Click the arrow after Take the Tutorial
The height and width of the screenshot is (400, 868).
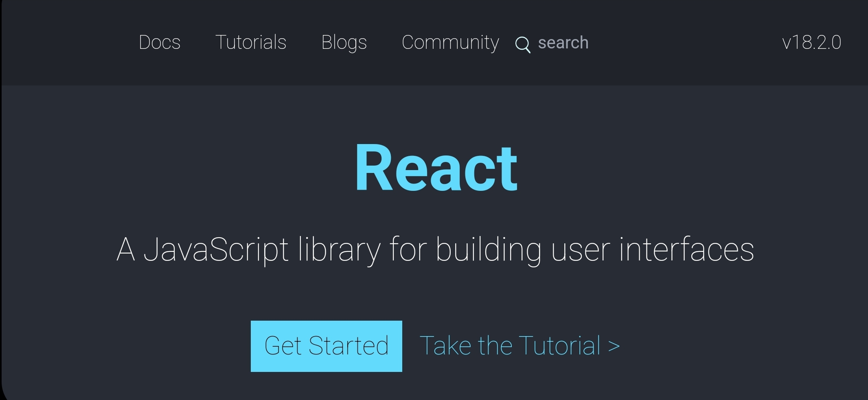[x=614, y=346]
